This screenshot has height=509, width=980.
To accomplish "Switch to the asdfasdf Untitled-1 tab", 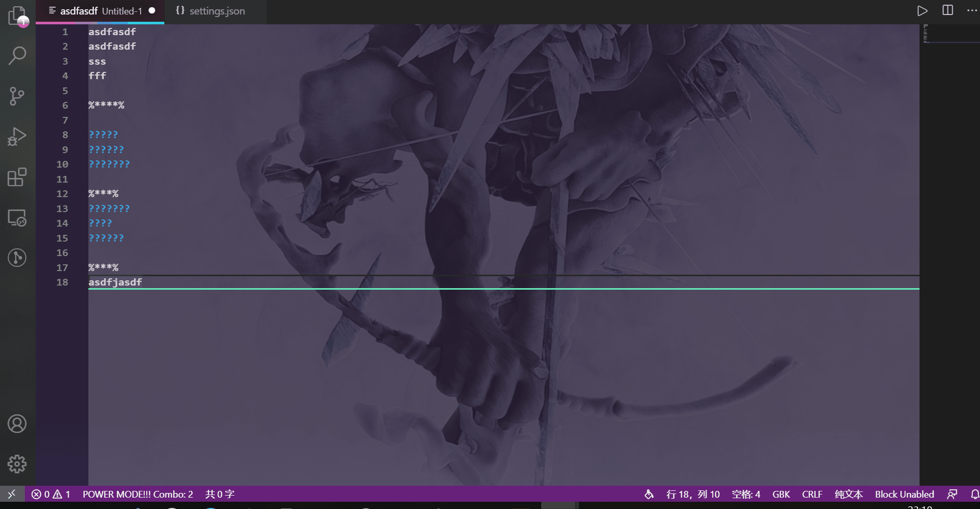I will click(x=98, y=11).
